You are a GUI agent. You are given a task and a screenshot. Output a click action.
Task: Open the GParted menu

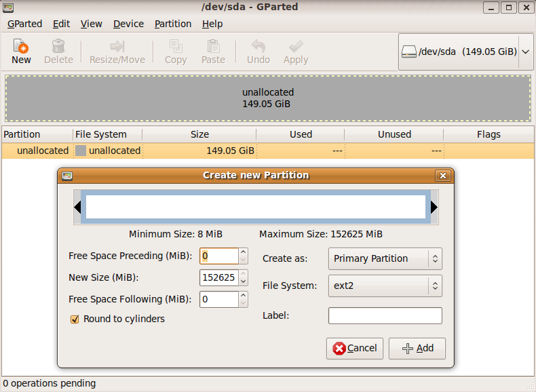pyautogui.click(x=24, y=24)
